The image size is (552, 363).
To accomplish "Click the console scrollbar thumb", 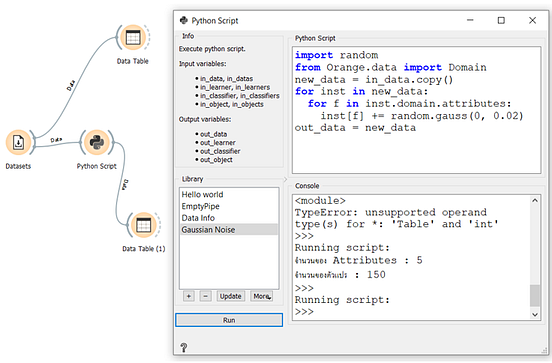I will [535, 296].
